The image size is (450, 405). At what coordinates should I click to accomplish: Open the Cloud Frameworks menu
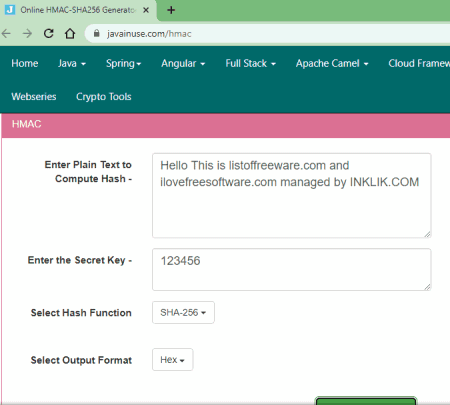coord(419,63)
